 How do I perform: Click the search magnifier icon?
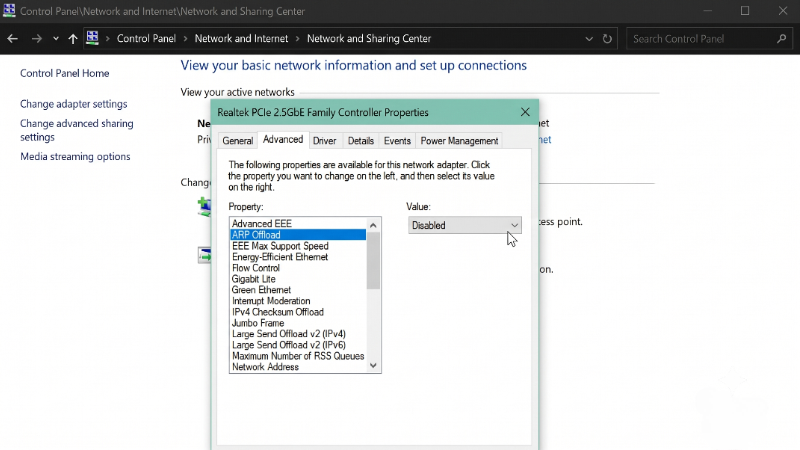pos(781,38)
